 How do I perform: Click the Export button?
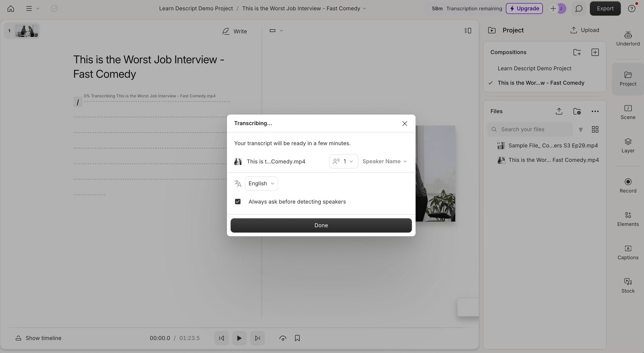point(605,8)
